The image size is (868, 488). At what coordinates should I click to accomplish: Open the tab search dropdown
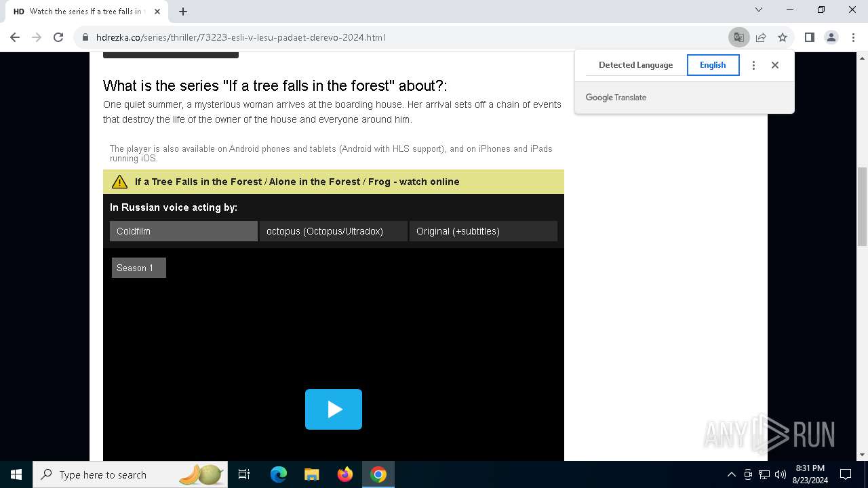759,9
